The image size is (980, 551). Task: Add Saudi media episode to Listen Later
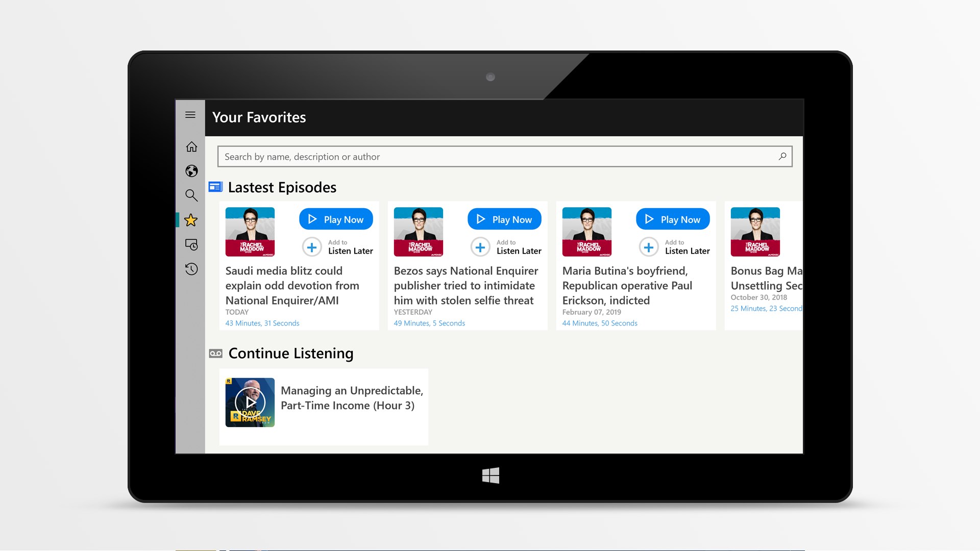pyautogui.click(x=312, y=247)
